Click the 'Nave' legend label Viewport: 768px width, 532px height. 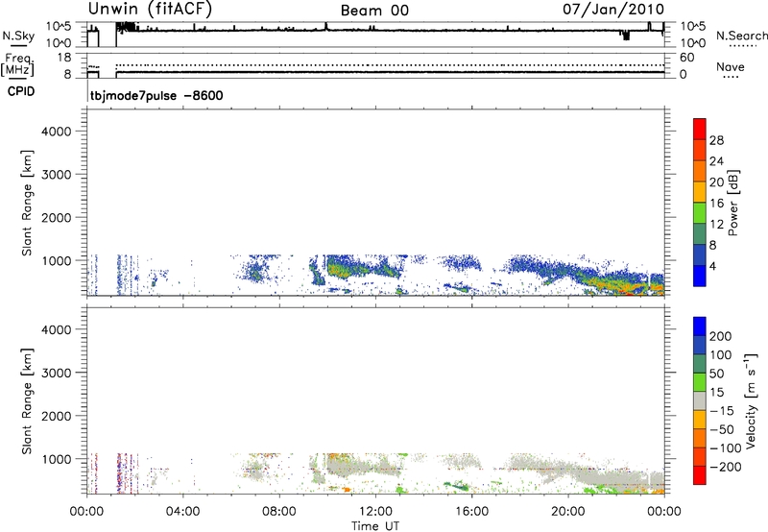click(x=731, y=67)
